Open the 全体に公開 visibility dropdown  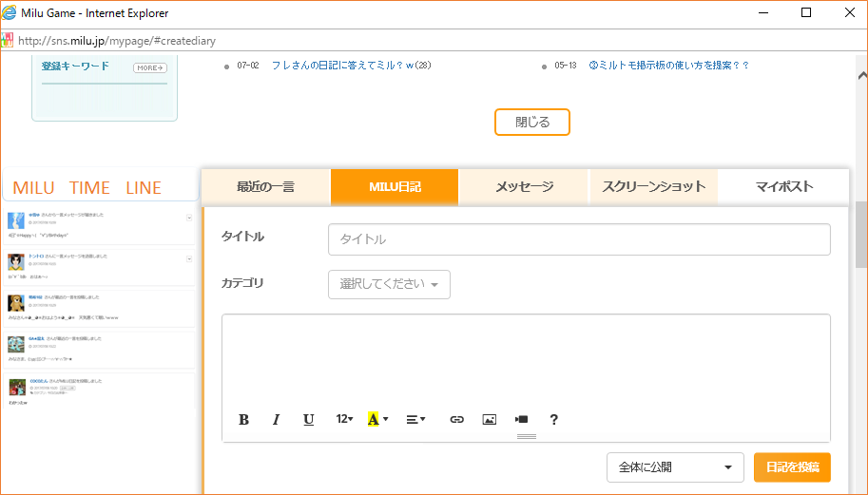[675, 467]
